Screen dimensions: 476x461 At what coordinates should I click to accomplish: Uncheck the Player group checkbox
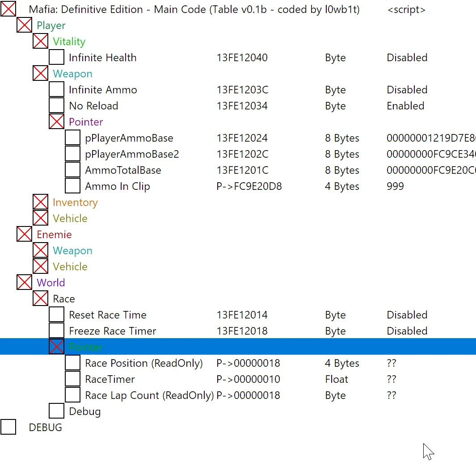(x=24, y=25)
